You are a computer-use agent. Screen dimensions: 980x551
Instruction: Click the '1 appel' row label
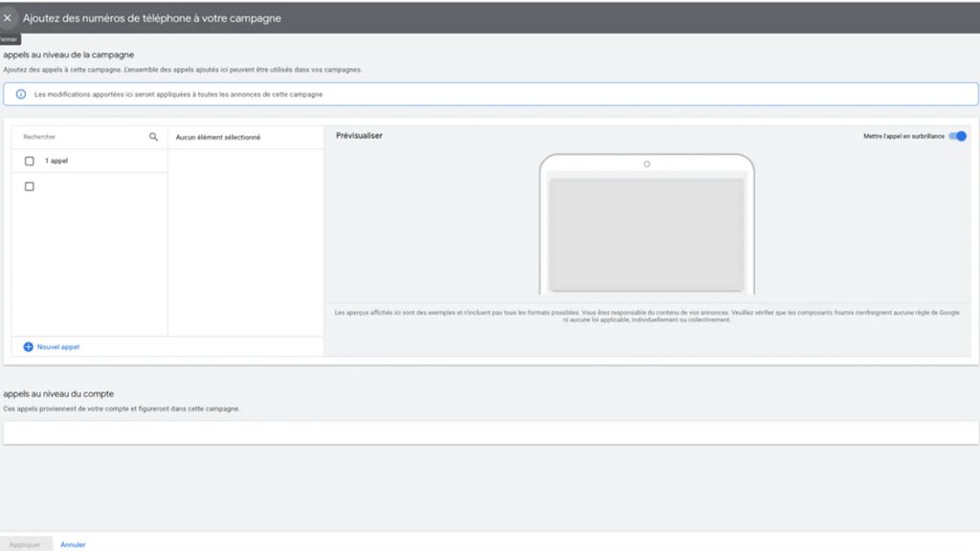pyautogui.click(x=56, y=161)
